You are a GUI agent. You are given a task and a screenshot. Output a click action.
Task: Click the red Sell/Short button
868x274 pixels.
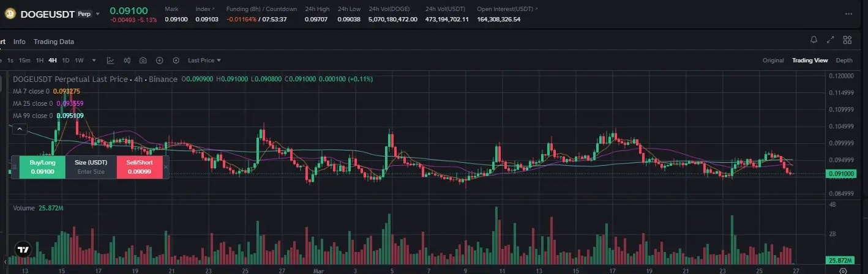tap(140, 167)
